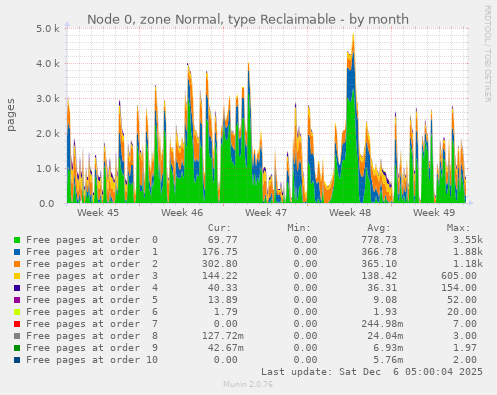Click the current value 127.72m

point(223,336)
